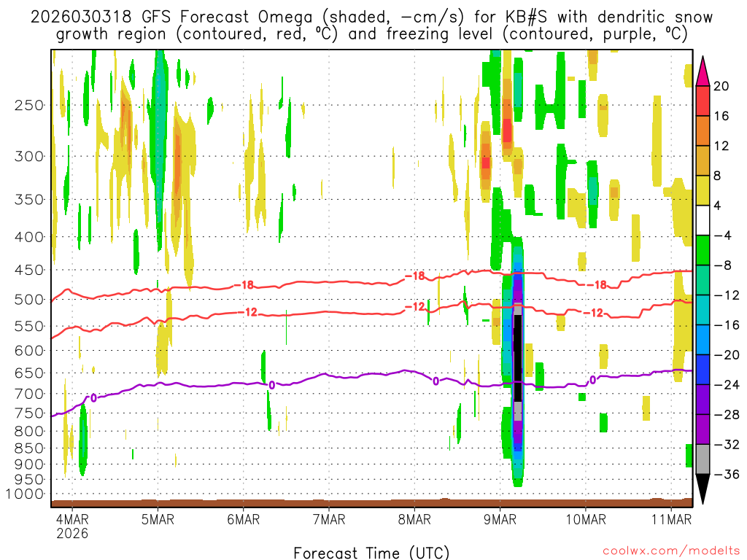Click the 650 pressure level label

29,373
